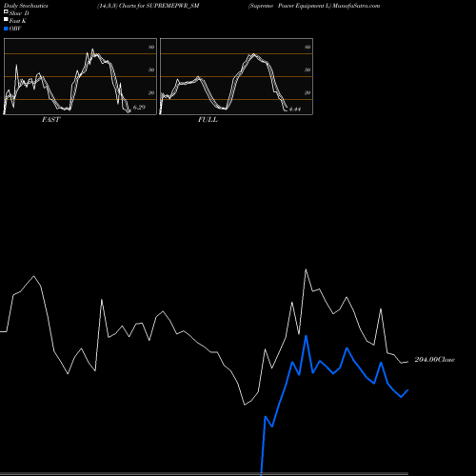Click the 'Supreme Power Equipment L' company name

click(x=289, y=6)
